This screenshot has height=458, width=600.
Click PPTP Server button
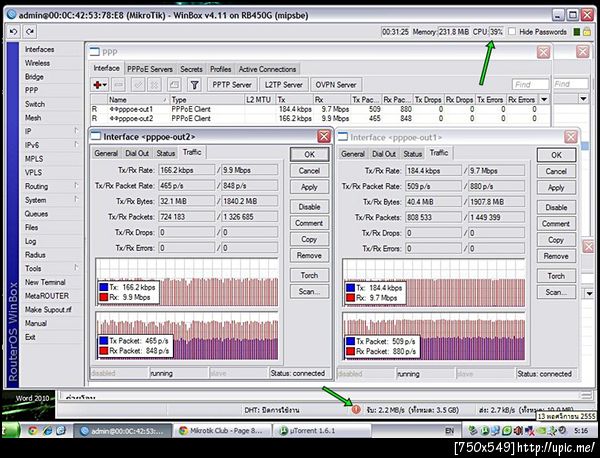(232, 85)
